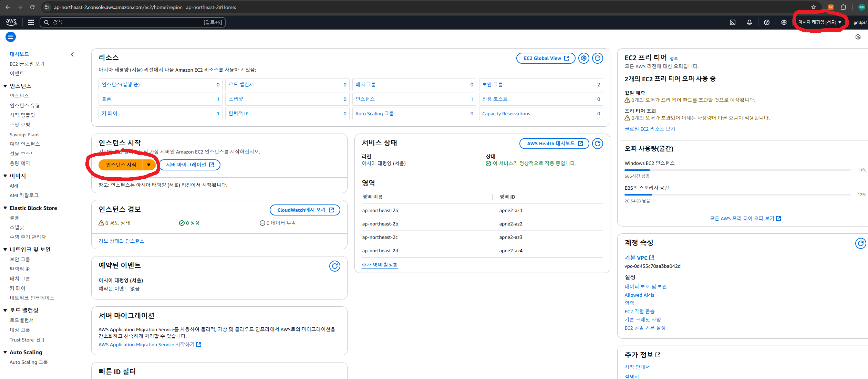
Task: Open the 볼륨 resource tile link
Action: pyautogui.click(x=106, y=99)
